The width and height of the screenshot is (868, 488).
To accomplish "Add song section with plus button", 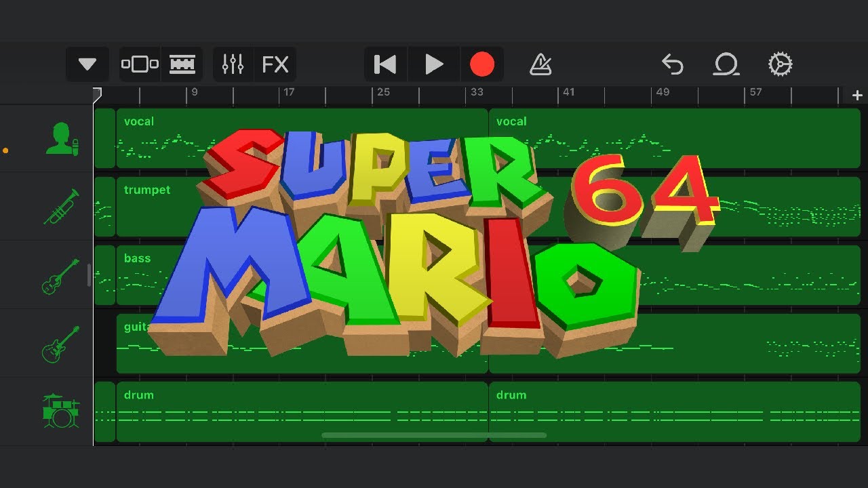I will 857,96.
